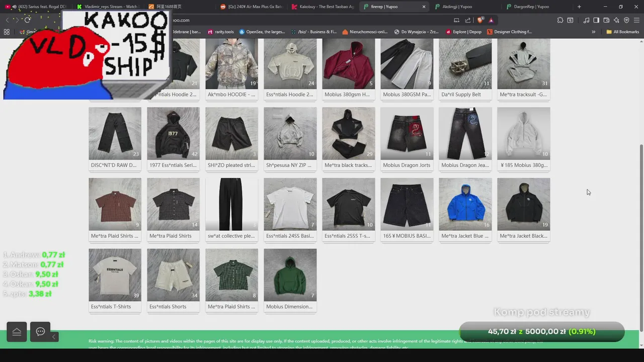Image resolution: width=644 pixels, height=362 pixels.
Task: Mute the Sarius YouTube tab via speaker icon
Action: tap(14, 7)
